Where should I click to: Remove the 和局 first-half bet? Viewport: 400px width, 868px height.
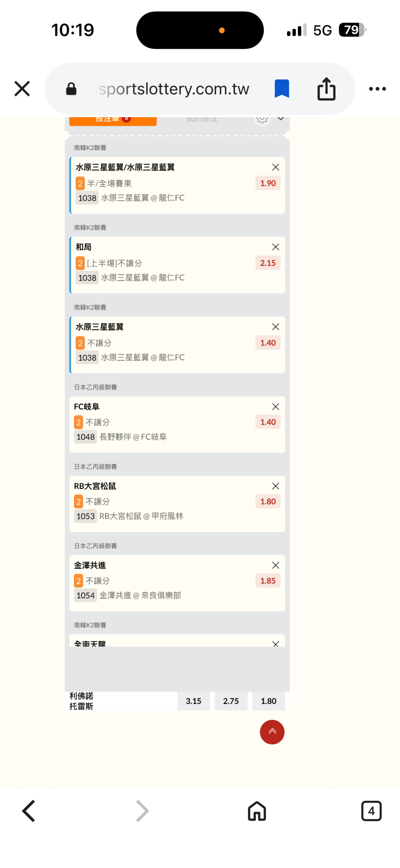tap(276, 247)
